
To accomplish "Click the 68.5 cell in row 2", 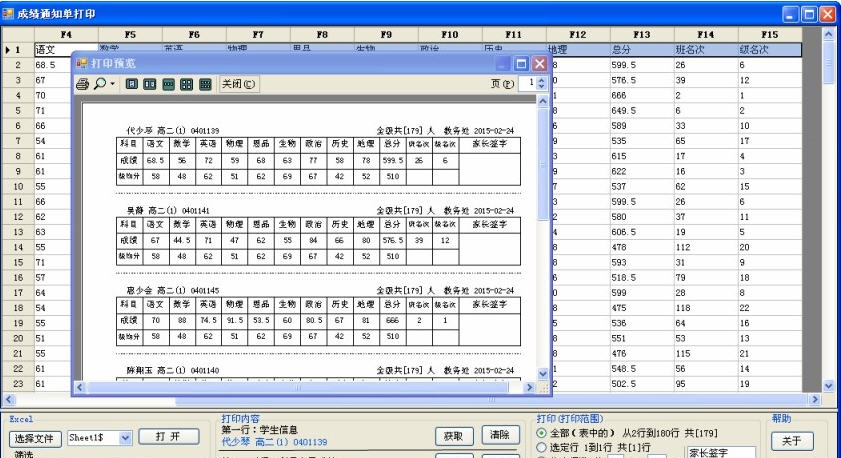I will 53,65.
